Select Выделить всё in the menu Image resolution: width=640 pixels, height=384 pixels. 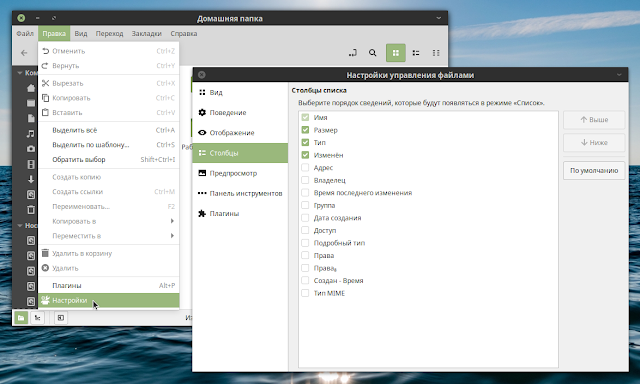point(109,130)
